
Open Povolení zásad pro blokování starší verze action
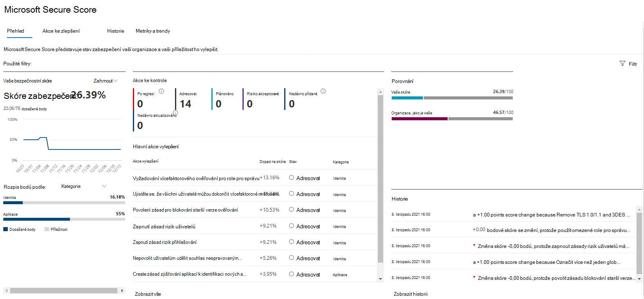tap(185, 210)
